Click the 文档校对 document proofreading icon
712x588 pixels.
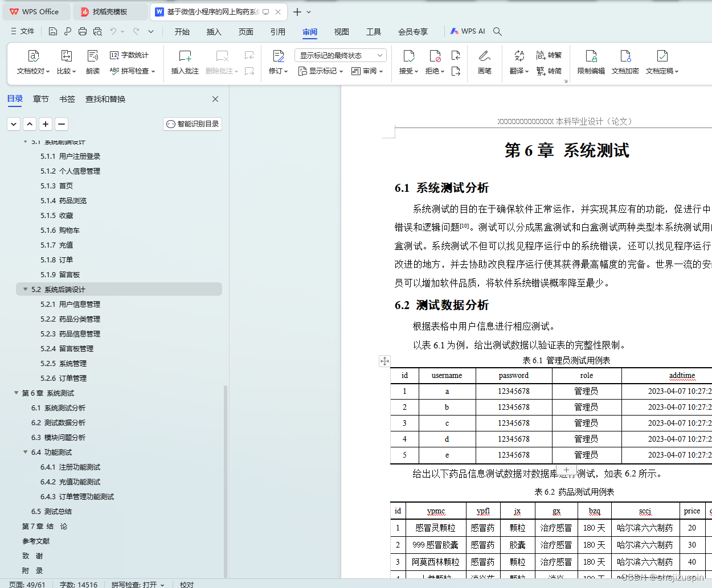tap(34, 56)
